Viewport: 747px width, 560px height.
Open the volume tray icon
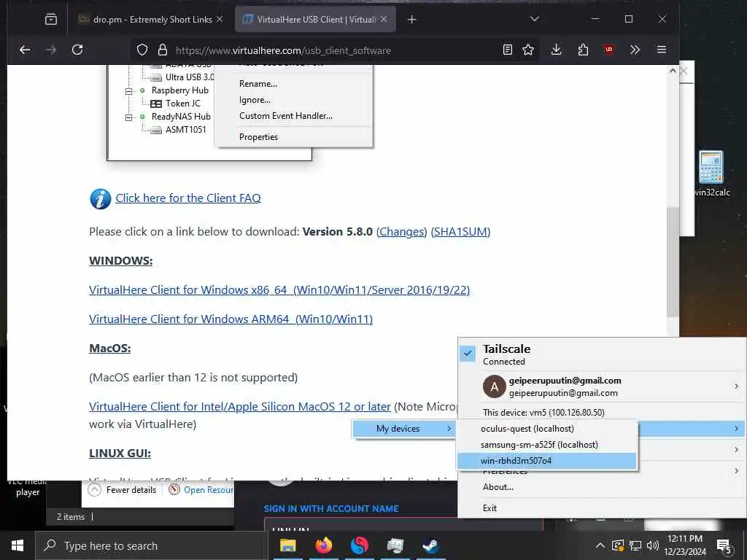(653, 545)
